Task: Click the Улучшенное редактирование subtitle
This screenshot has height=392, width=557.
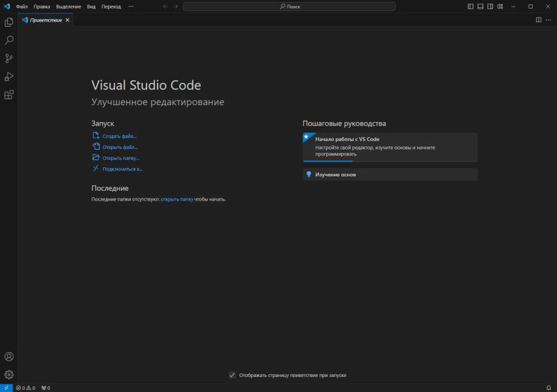Action: coord(158,102)
